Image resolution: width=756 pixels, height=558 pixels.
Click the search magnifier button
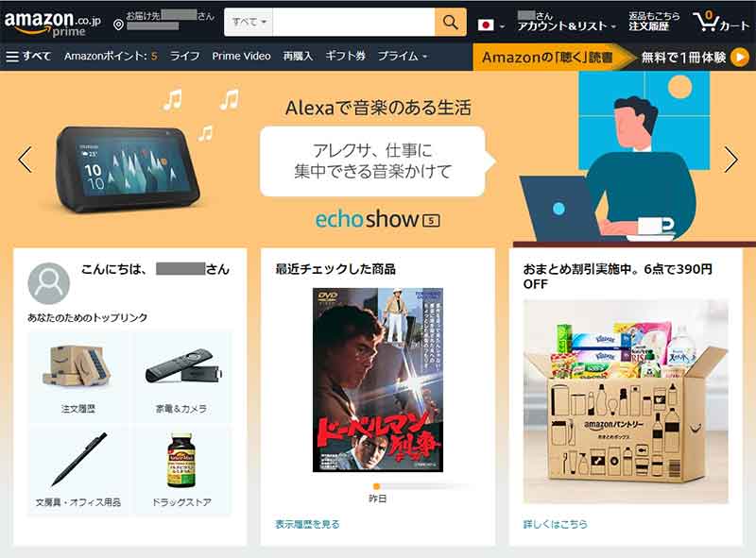(x=451, y=22)
